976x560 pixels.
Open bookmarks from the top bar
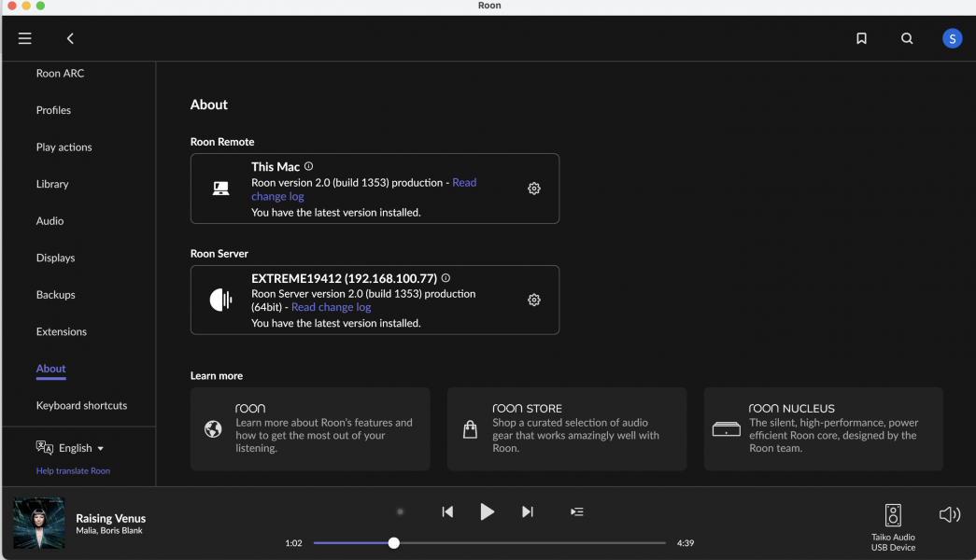pos(861,38)
